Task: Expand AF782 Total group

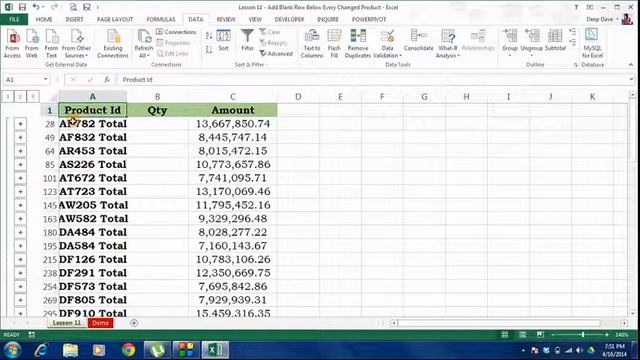Action: tap(20, 124)
